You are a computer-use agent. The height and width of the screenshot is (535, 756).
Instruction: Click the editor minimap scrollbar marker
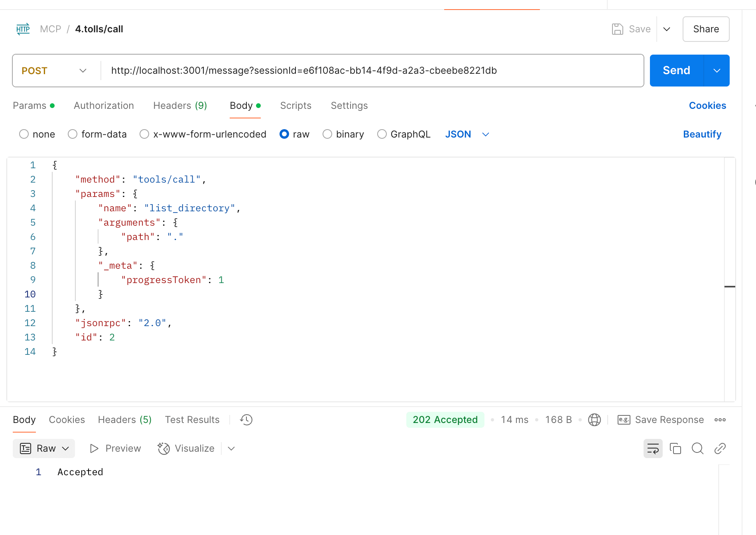coord(730,287)
